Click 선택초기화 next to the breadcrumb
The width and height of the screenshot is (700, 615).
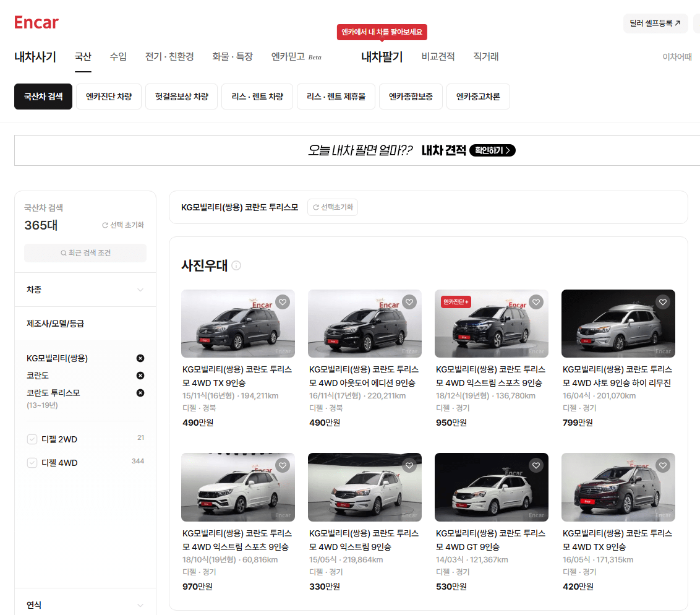pyautogui.click(x=333, y=207)
